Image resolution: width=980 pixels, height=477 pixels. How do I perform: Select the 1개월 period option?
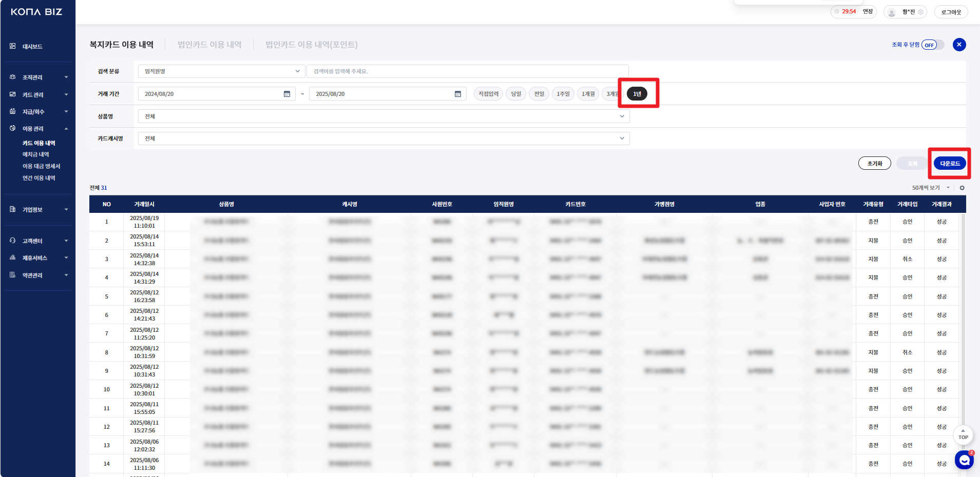click(x=588, y=94)
